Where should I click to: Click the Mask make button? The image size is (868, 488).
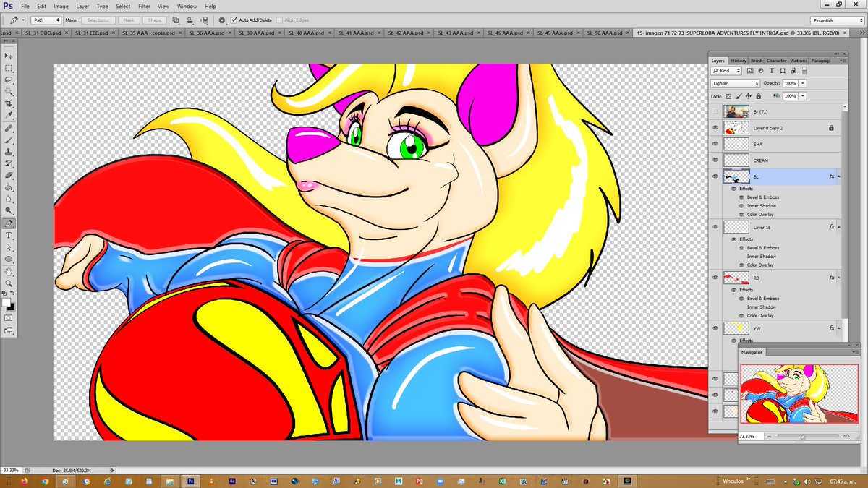(129, 20)
